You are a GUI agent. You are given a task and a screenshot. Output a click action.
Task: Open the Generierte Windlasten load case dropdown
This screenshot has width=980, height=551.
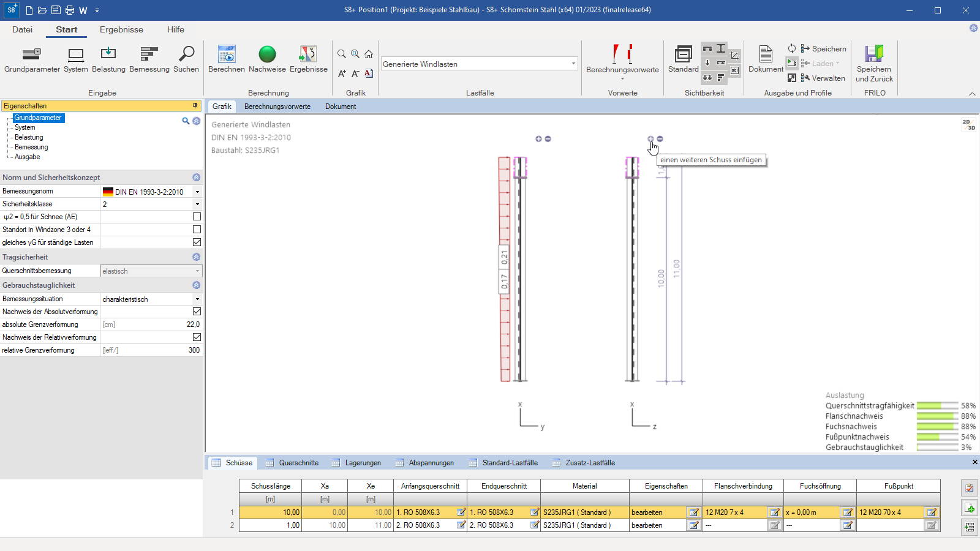pyautogui.click(x=573, y=64)
